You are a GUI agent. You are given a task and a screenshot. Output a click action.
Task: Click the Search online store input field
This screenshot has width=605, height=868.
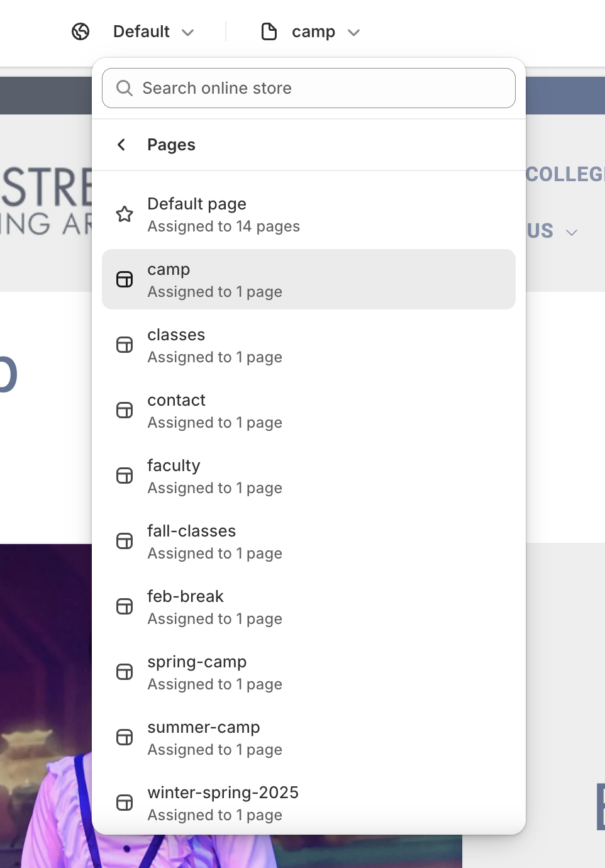tap(308, 89)
